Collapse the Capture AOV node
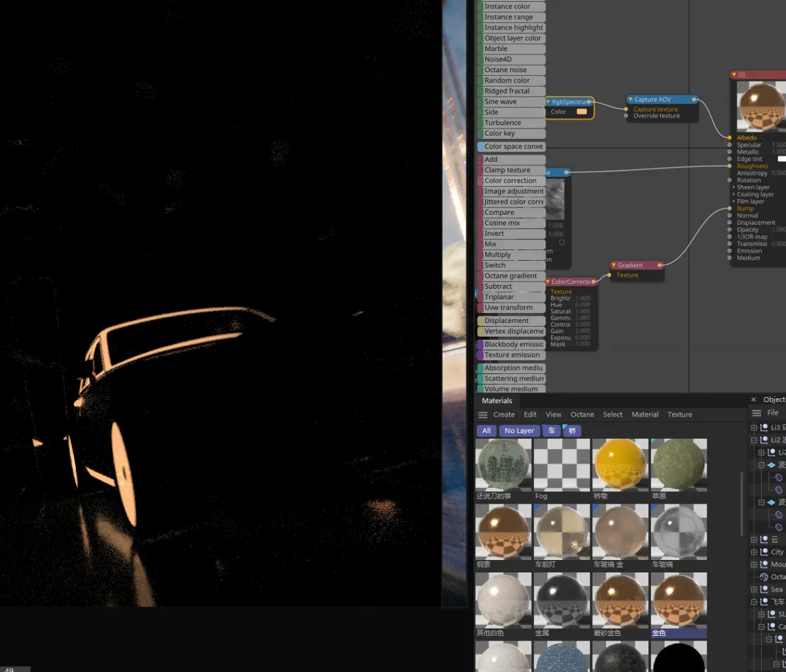 [631, 100]
